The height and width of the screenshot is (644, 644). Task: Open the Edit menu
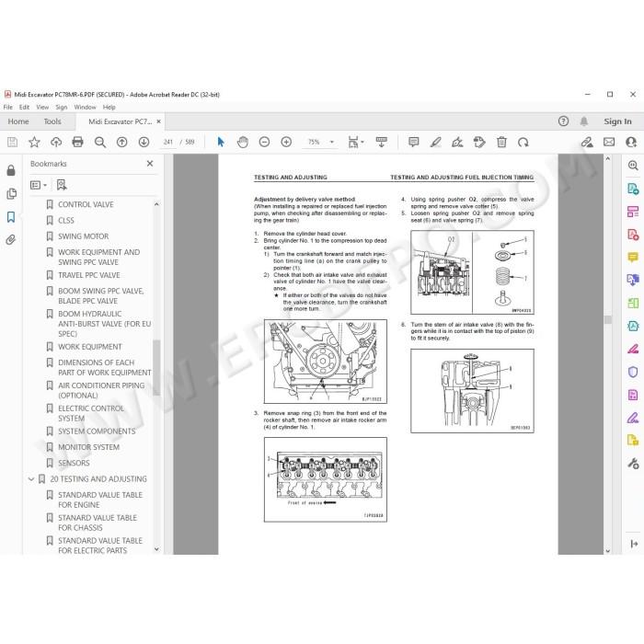(x=24, y=108)
